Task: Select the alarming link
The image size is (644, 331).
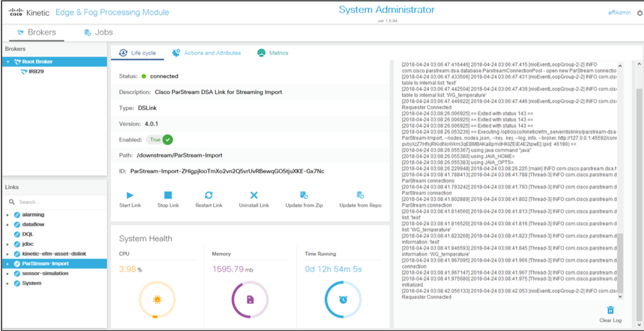Action: click(x=33, y=215)
